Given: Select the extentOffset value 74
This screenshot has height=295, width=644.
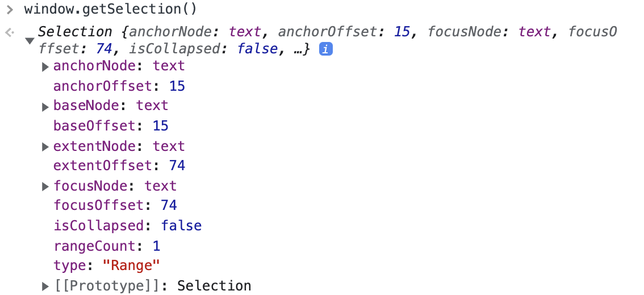Looking at the screenshot, I should tap(177, 165).
